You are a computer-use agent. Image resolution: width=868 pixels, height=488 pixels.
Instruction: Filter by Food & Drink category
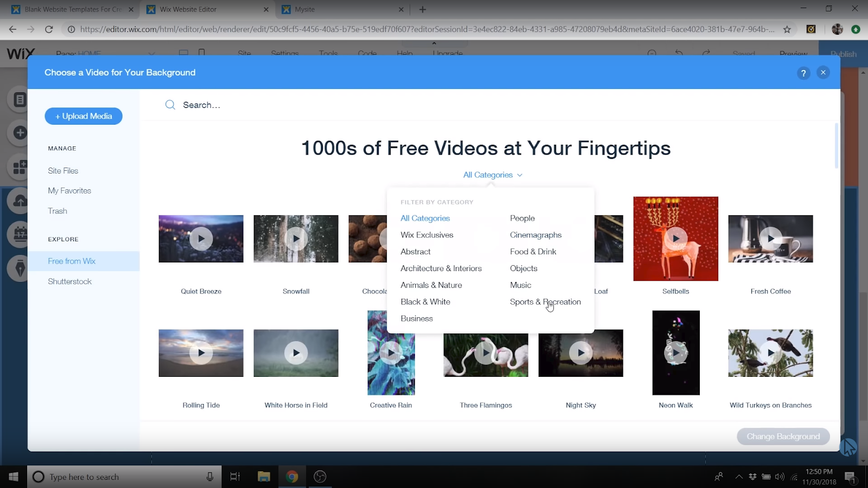(x=533, y=252)
